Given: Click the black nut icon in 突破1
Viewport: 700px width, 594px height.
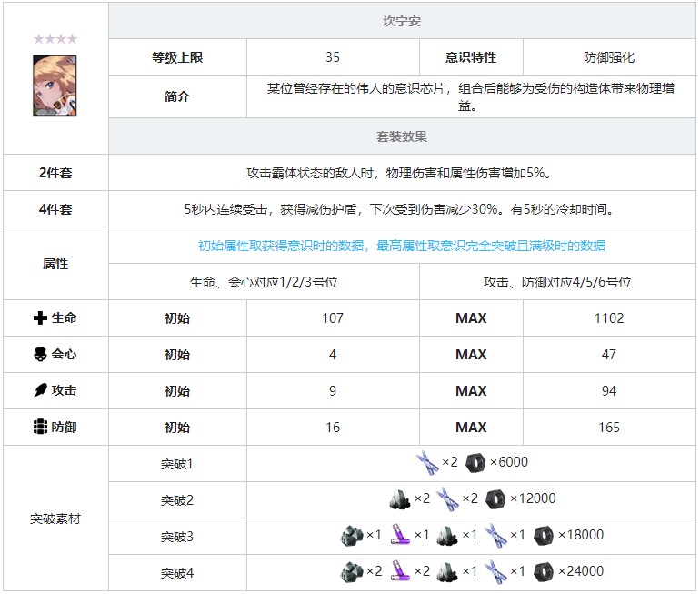Looking at the screenshot, I should tap(475, 463).
